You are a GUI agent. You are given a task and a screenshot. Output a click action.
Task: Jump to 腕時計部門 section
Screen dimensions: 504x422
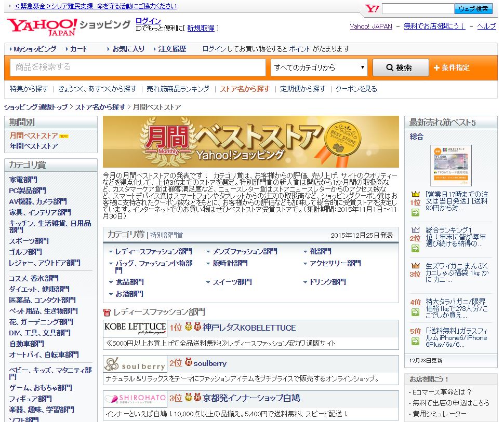(230, 263)
